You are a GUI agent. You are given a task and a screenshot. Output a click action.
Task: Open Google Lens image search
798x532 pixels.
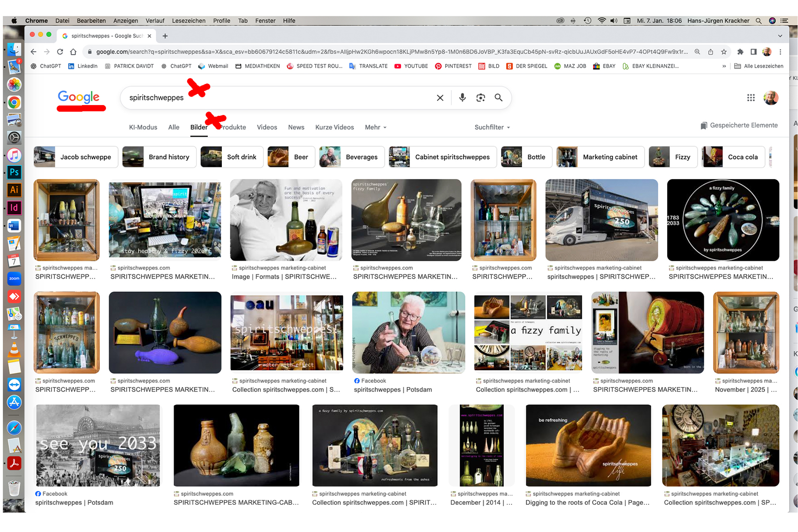480,98
